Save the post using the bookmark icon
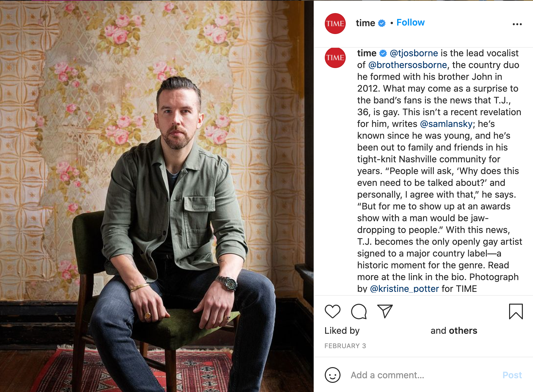The image size is (533, 392). tap(516, 311)
